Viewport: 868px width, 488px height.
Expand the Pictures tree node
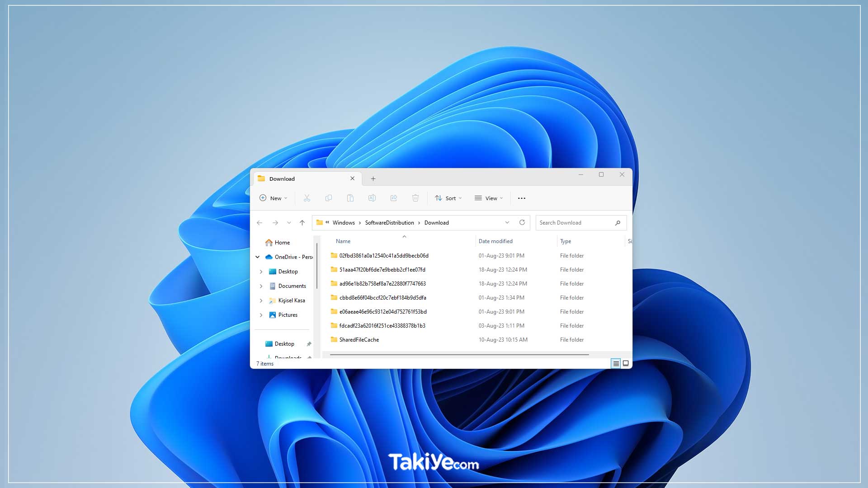point(261,315)
